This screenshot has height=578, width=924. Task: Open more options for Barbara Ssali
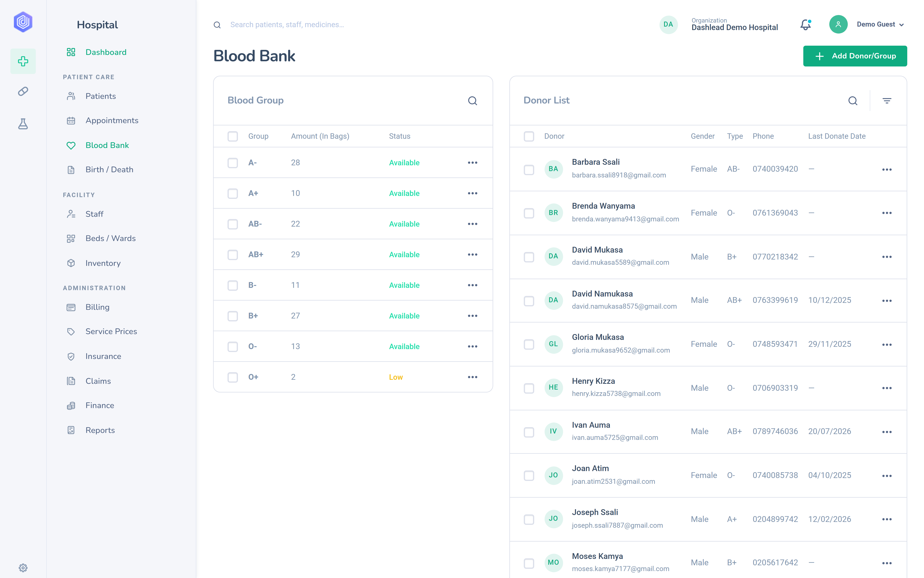pos(887,169)
